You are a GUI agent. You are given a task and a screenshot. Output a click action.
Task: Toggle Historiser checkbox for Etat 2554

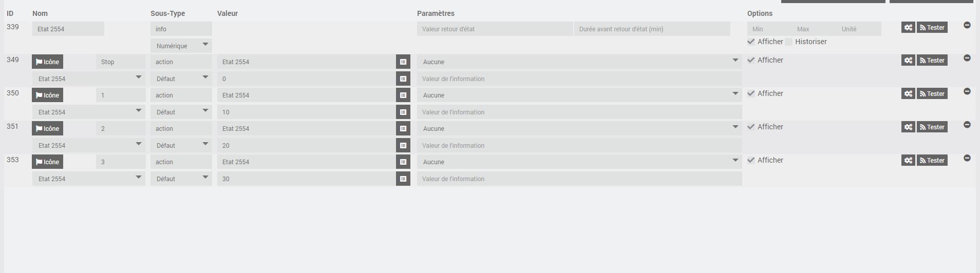(789, 42)
